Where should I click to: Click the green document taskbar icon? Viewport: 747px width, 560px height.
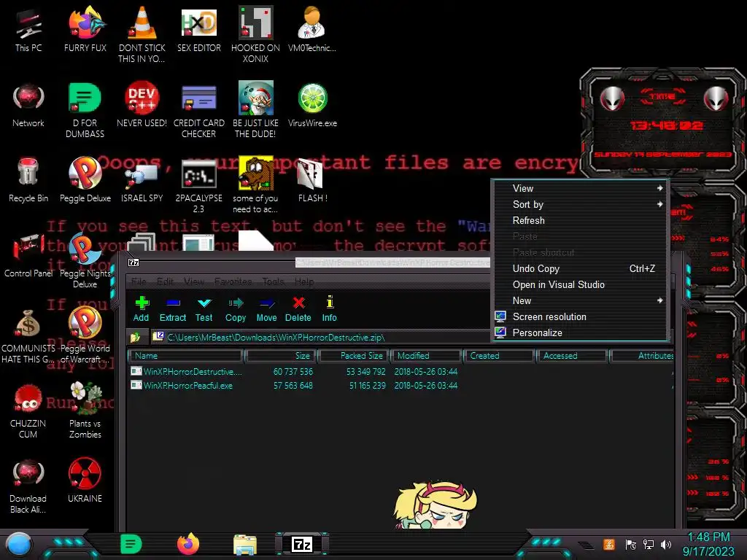[131, 544]
